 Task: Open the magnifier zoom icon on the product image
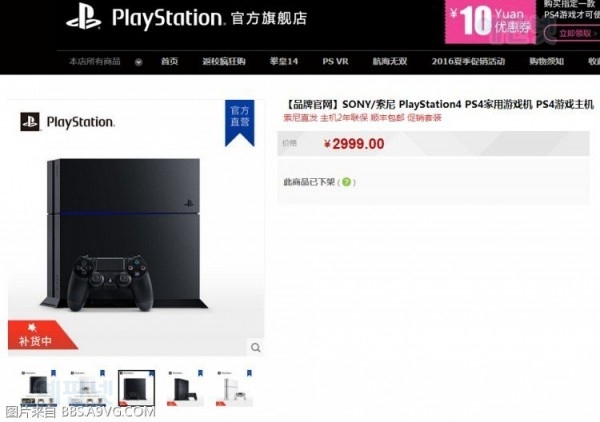[x=256, y=348]
